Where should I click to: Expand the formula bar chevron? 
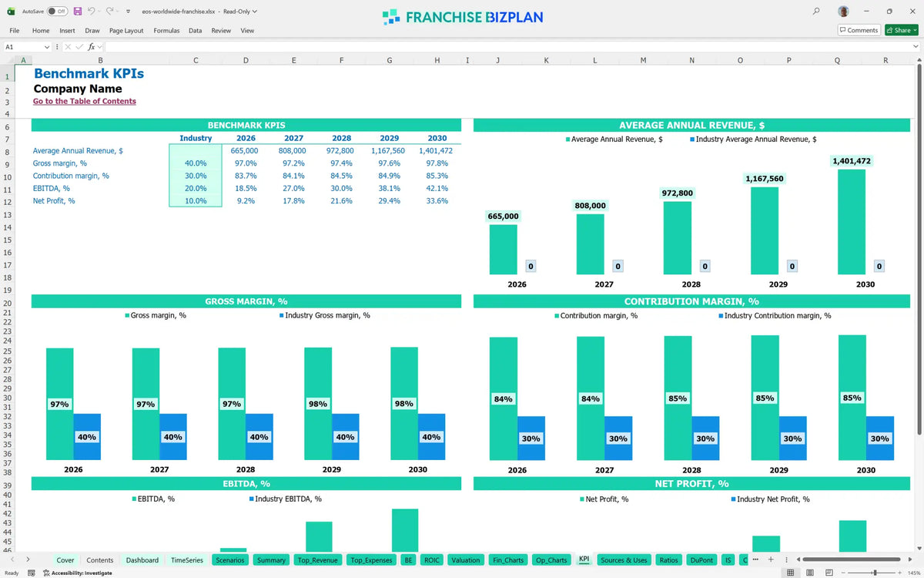[x=916, y=47]
